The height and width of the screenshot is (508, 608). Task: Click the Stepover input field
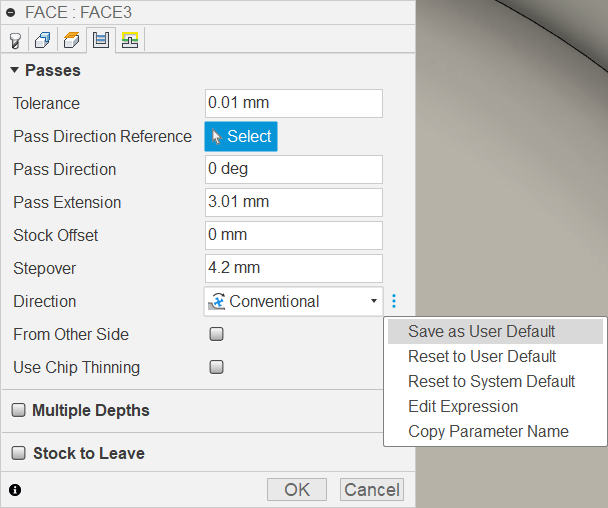click(x=293, y=268)
